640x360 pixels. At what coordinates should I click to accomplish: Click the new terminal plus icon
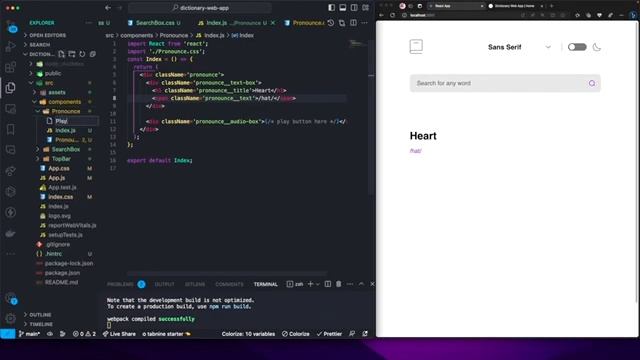[310, 284]
